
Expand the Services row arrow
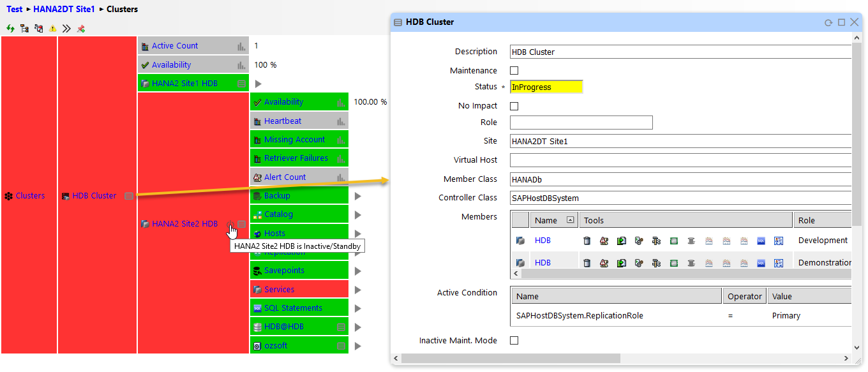pos(358,290)
